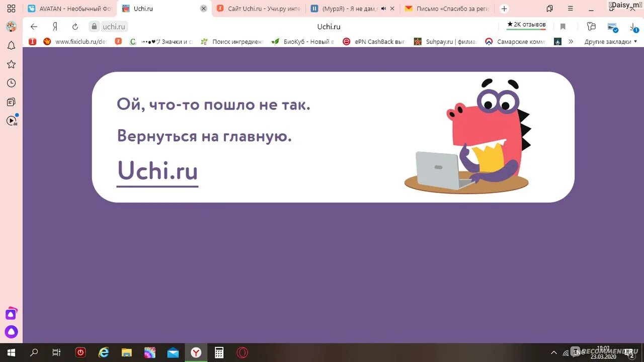
Task: Switch to the Письмо «Спасибо за реги» tab
Action: coord(448,9)
